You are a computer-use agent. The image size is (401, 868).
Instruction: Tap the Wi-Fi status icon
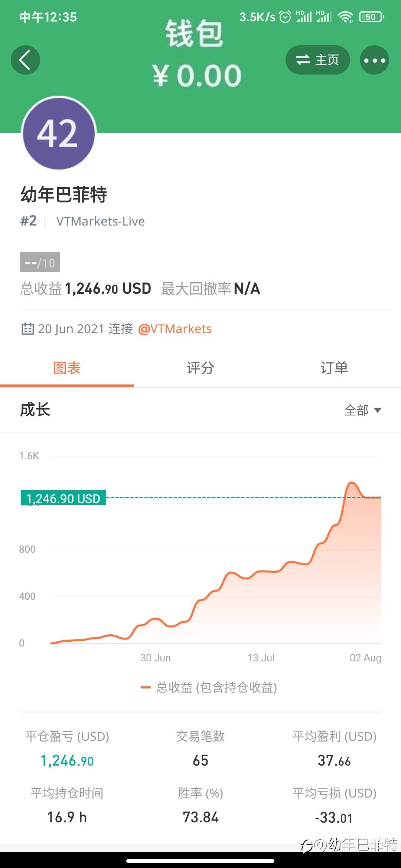pos(345,17)
